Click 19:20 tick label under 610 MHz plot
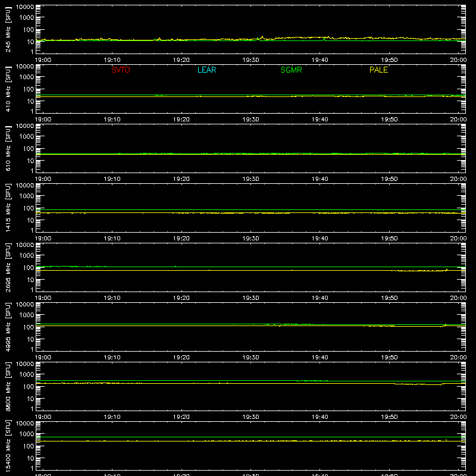476x476 pixels. click(x=181, y=179)
